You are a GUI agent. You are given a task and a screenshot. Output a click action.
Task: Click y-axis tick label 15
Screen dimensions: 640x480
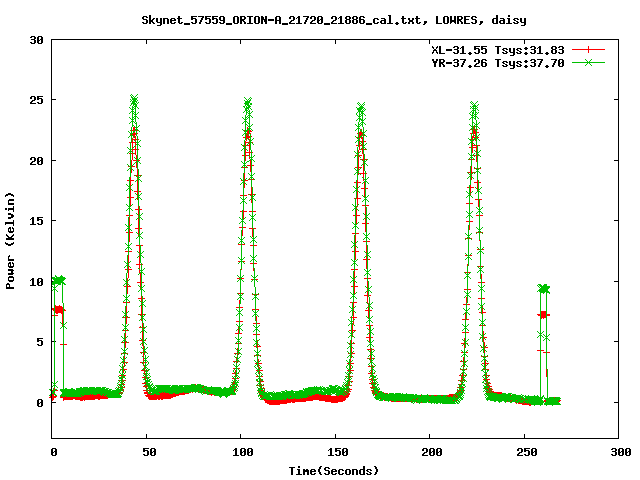coord(37,221)
